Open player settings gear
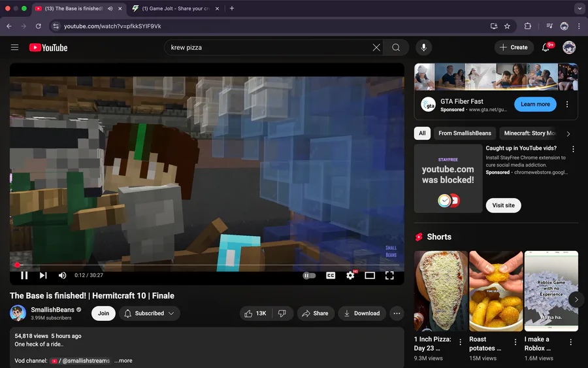Image resolution: width=588 pixels, height=368 pixels. pos(350,275)
